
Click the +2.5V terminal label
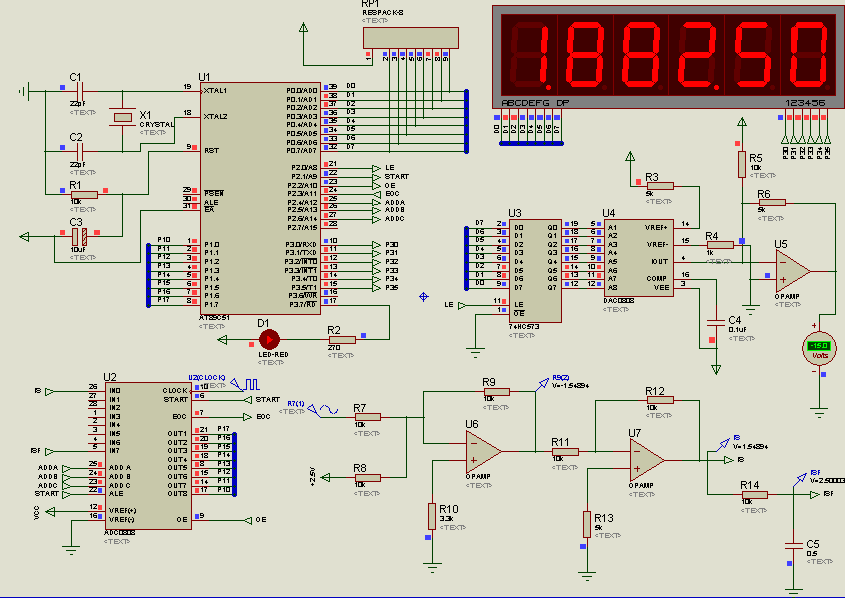312,477
